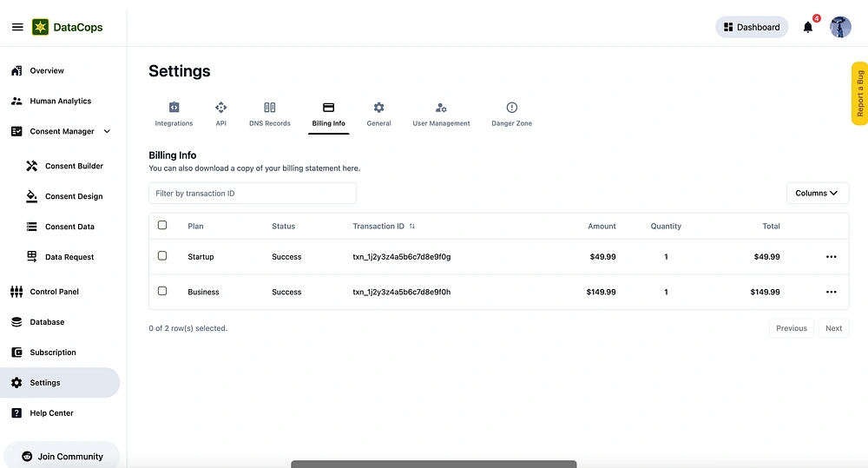
Task: Click the Status column header
Action: click(284, 226)
